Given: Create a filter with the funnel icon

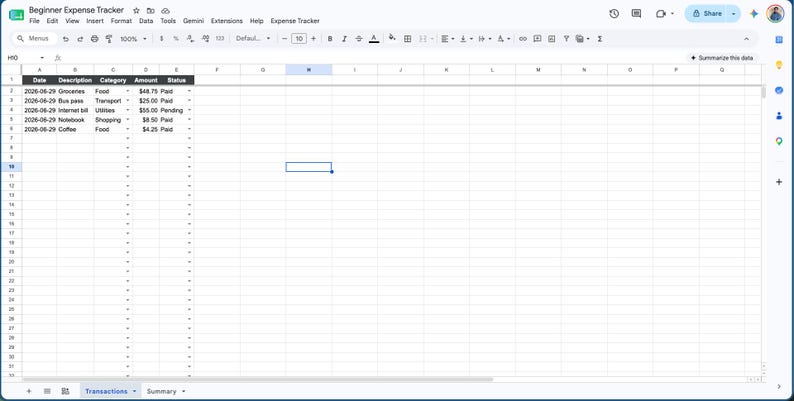Looking at the screenshot, I should [x=566, y=38].
